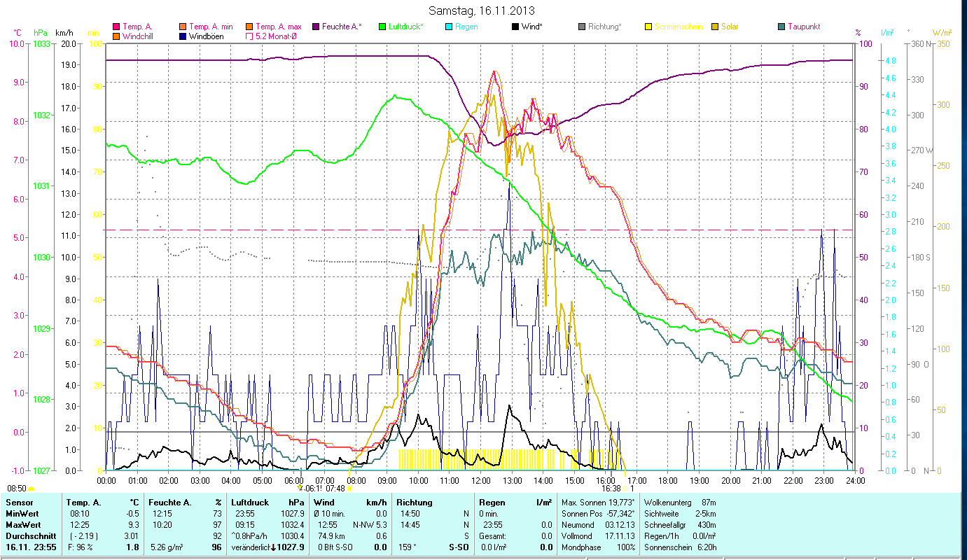Click the purple Feuchte A.* legend square
This screenshot has width=967, height=560.
pos(315,27)
